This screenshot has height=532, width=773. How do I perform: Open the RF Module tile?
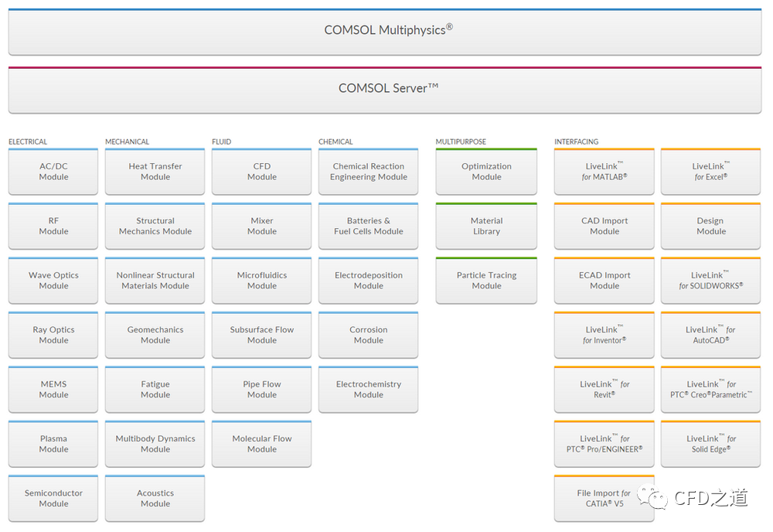53,226
